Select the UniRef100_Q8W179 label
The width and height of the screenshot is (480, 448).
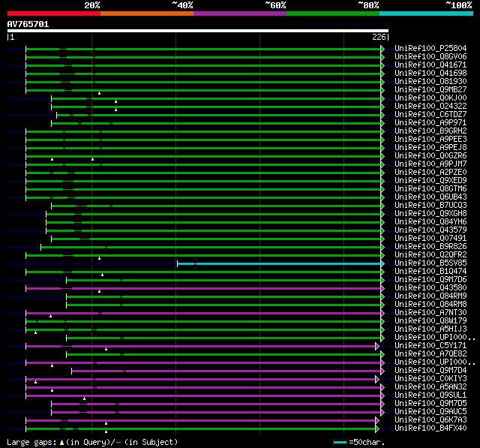click(x=430, y=321)
